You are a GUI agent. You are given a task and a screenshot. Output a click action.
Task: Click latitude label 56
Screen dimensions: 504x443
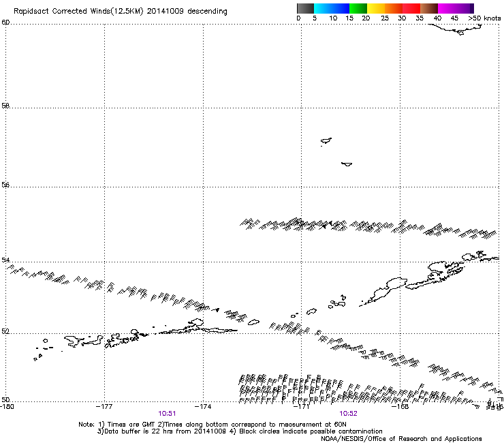(5, 185)
